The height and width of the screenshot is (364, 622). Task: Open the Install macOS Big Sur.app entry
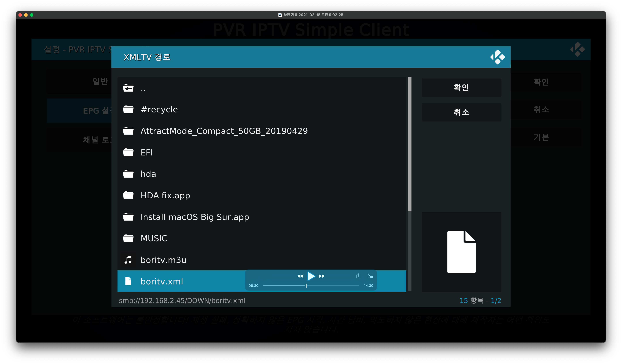coord(195,217)
